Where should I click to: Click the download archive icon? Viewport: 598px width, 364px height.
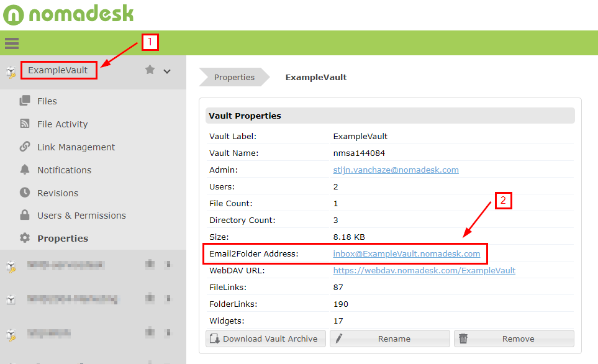coord(215,339)
